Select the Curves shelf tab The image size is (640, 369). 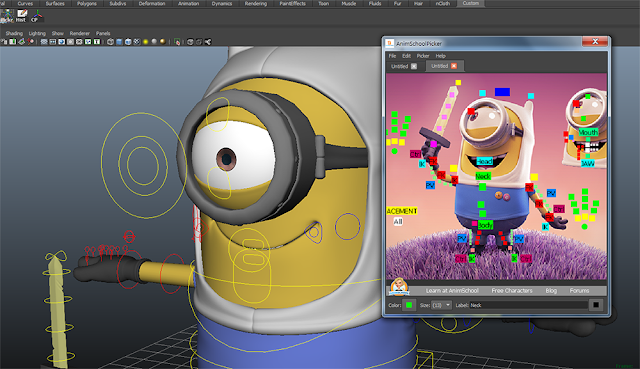click(x=25, y=3)
